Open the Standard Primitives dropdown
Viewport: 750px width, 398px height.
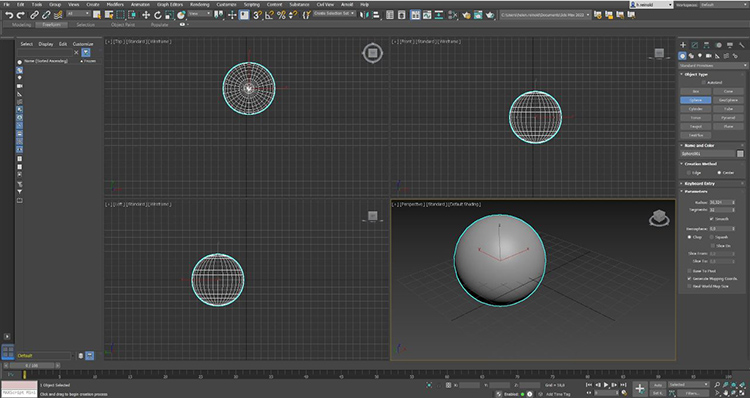[x=713, y=66]
